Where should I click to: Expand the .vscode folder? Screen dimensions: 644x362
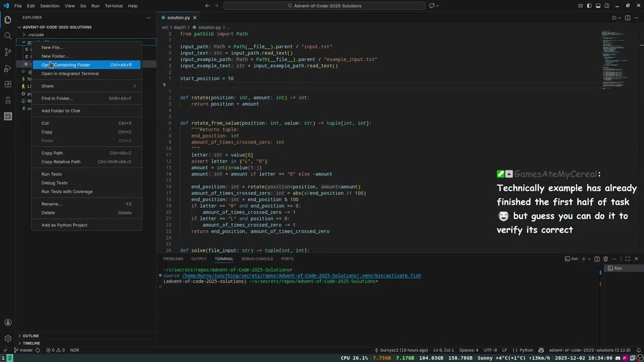pyautogui.click(x=35, y=35)
